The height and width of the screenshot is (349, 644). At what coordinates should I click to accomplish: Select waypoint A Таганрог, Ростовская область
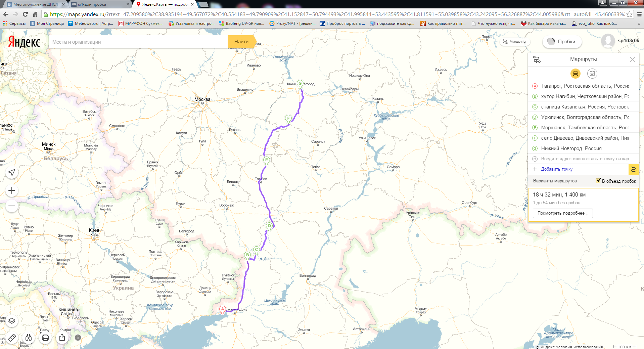[584, 86]
